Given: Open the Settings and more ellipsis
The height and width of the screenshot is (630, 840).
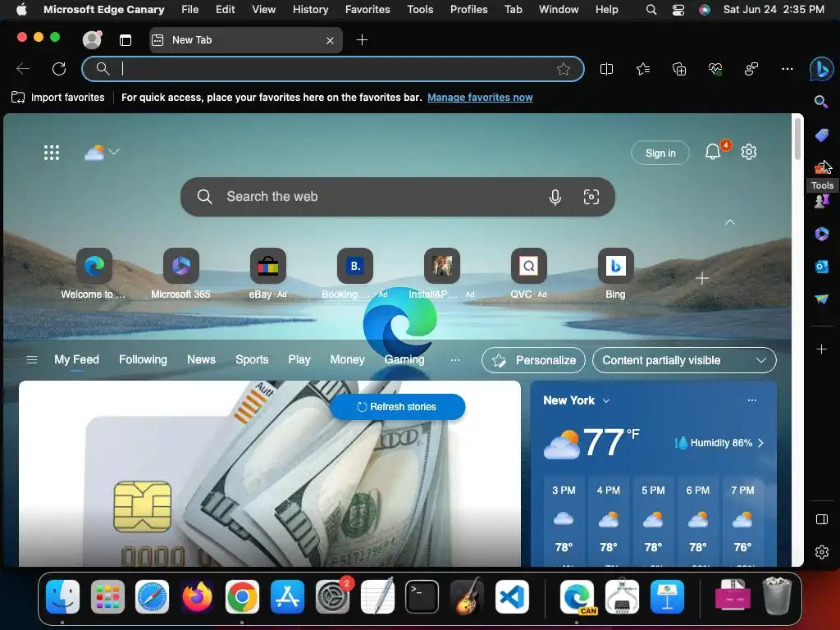Looking at the screenshot, I should point(787,69).
